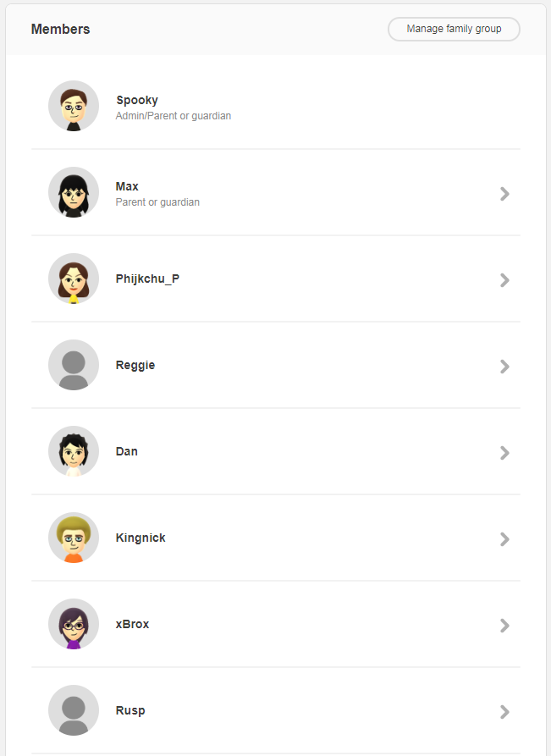The height and width of the screenshot is (756, 551).
Task: Open Reggie's settings using the chevron
Action: click(x=504, y=367)
